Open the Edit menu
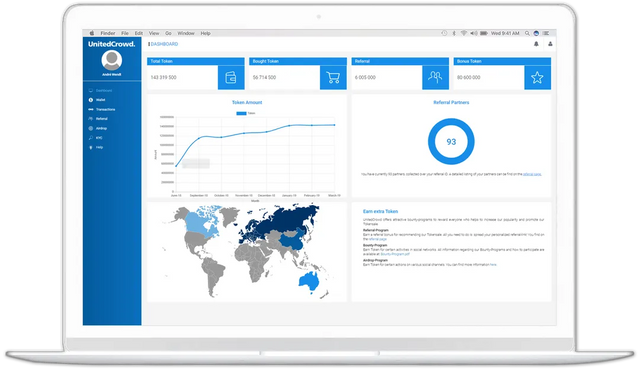Screen dimensions: 640x373 [x=139, y=33]
